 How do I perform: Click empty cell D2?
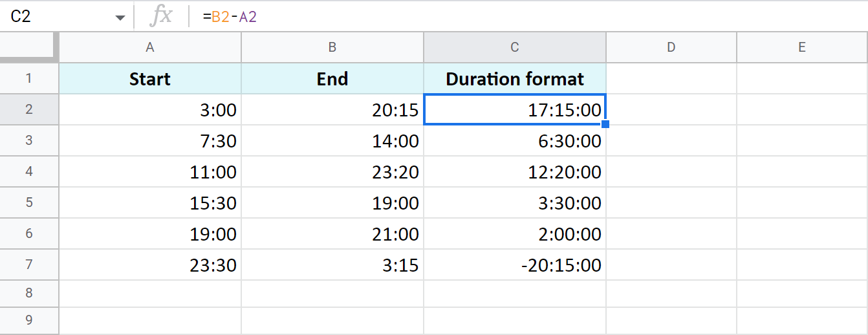(x=671, y=110)
